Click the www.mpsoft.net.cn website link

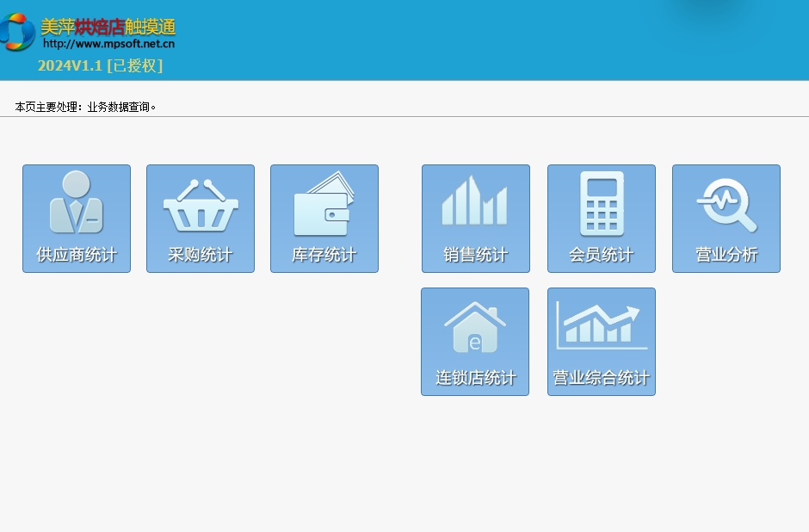click(x=108, y=43)
